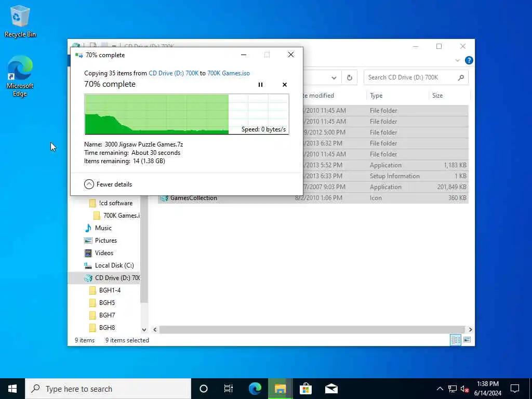Screen dimensions: 532x399
Task: Click the search magnifier icon in Explorer
Action: click(461, 78)
